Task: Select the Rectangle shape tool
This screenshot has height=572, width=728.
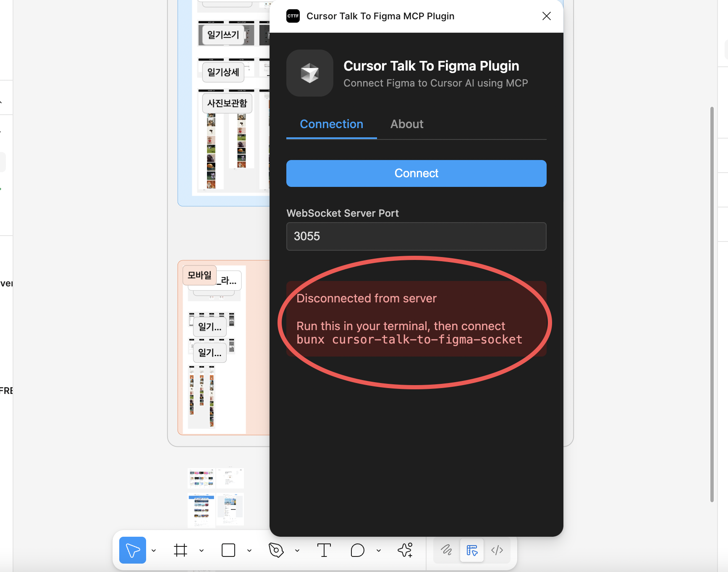Action: (x=228, y=550)
